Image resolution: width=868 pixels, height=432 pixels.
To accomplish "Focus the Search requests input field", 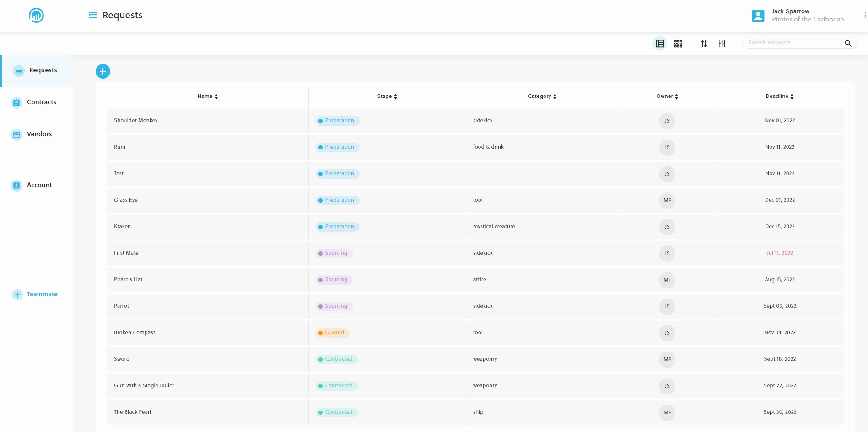I will 794,43.
